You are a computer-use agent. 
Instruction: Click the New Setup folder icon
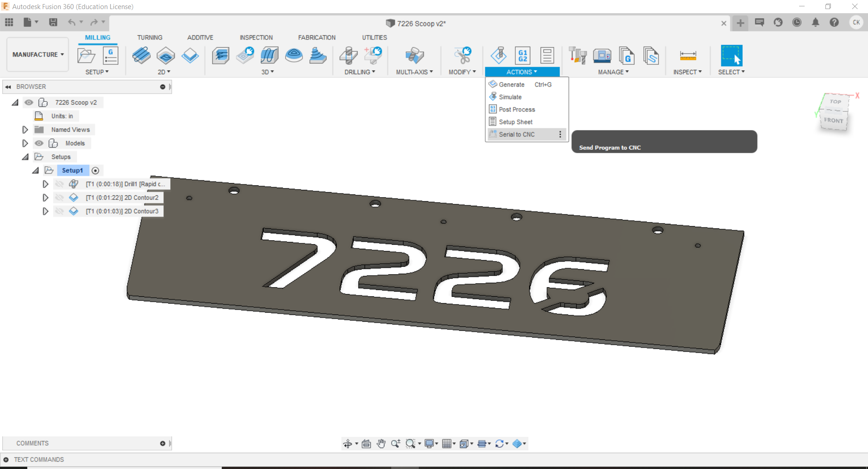pos(86,56)
